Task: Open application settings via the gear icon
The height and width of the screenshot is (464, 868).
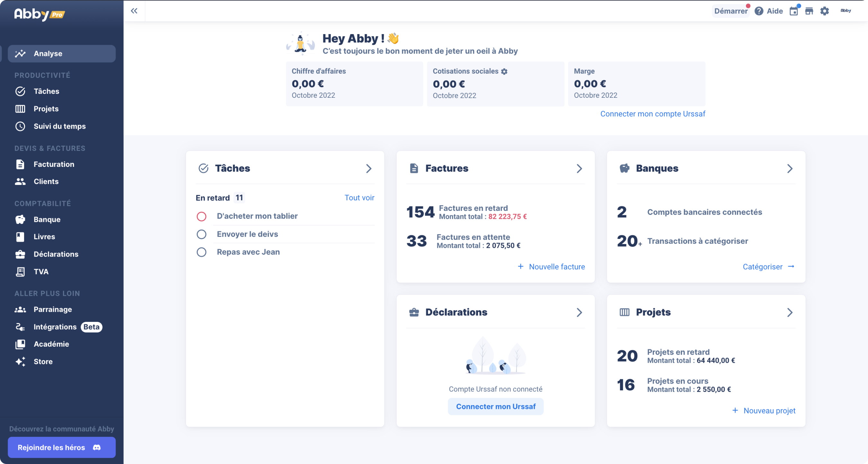Action: point(825,11)
